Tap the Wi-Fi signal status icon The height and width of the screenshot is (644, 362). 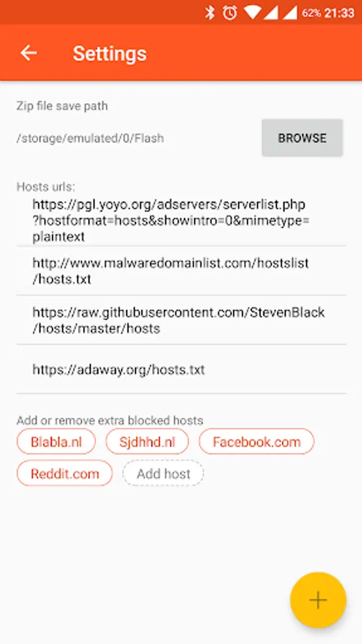(252, 13)
